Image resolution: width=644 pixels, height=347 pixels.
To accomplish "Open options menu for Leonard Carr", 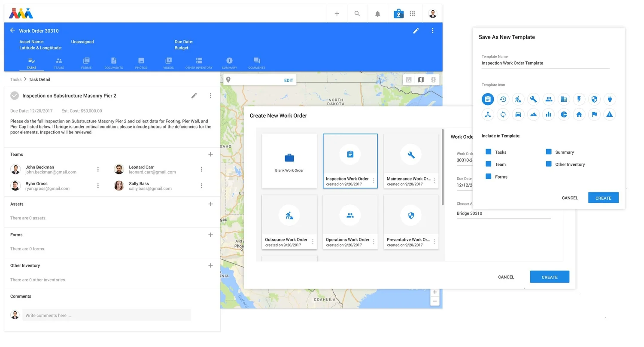I will pyautogui.click(x=201, y=169).
